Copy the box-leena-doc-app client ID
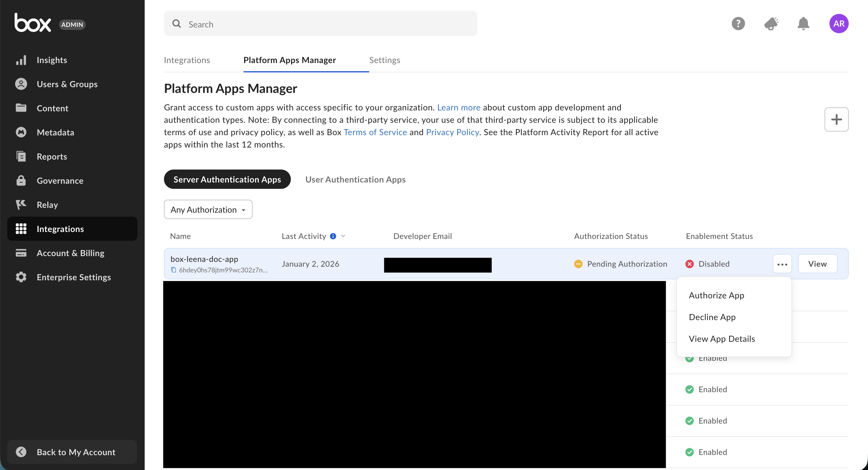This screenshot has height=470, width=868. [174, 270]
